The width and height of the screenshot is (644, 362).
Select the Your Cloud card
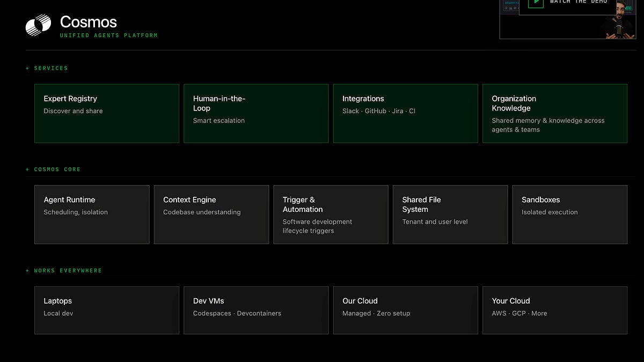pyautogui.click(x=555, y=311)
